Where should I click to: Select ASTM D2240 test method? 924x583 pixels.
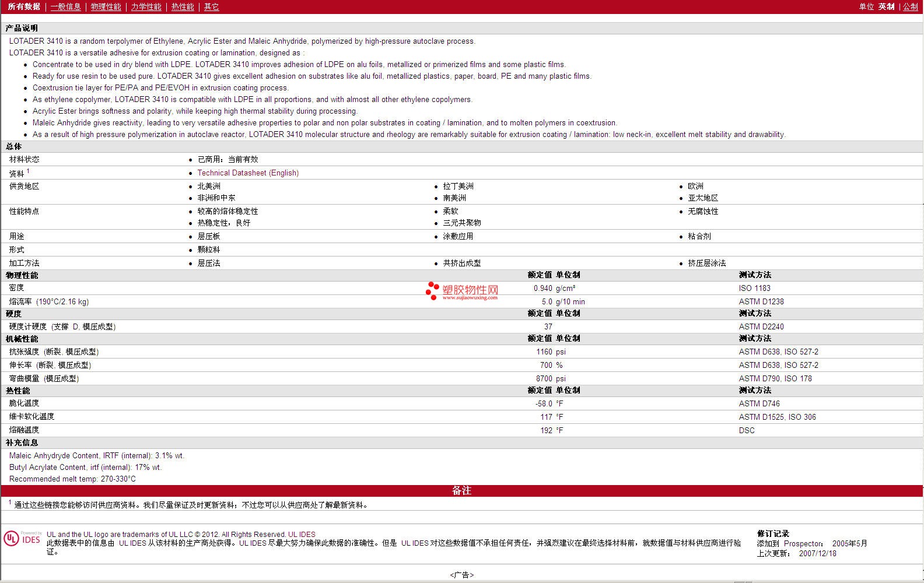(x=761, y=326)
